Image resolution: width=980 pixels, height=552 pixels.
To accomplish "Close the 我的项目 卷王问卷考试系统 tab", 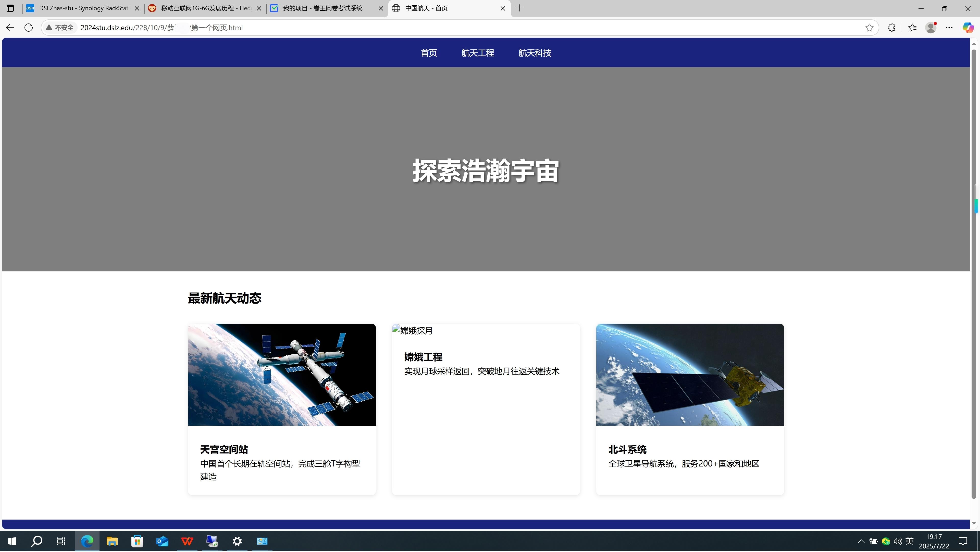I will [381, 8].
